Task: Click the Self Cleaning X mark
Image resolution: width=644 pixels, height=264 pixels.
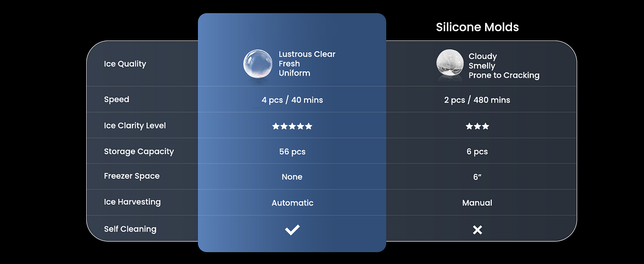Action: point(477,230)
